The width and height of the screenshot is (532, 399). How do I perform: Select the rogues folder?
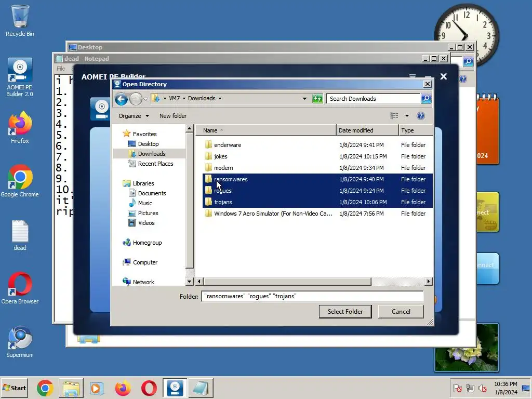pos(317,191)
